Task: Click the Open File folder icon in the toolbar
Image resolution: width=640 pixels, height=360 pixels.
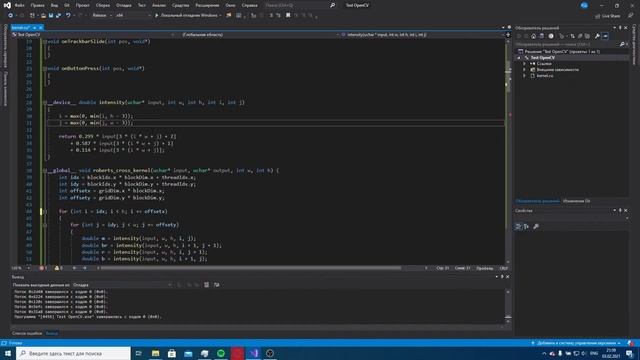Action: 43,16
